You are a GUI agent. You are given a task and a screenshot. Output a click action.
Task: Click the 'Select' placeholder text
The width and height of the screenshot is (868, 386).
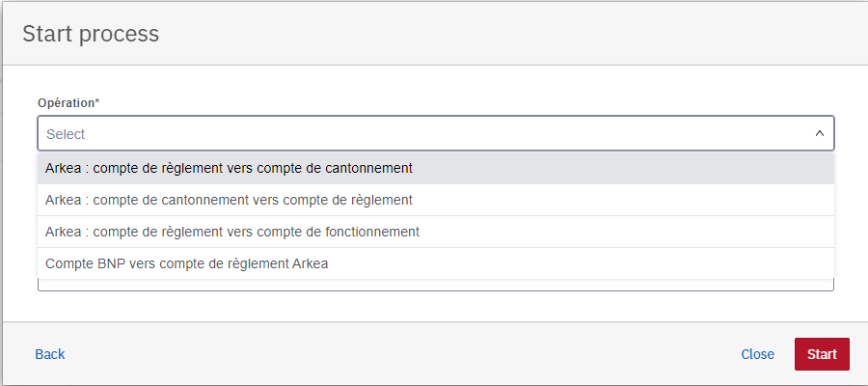(66, 134)
